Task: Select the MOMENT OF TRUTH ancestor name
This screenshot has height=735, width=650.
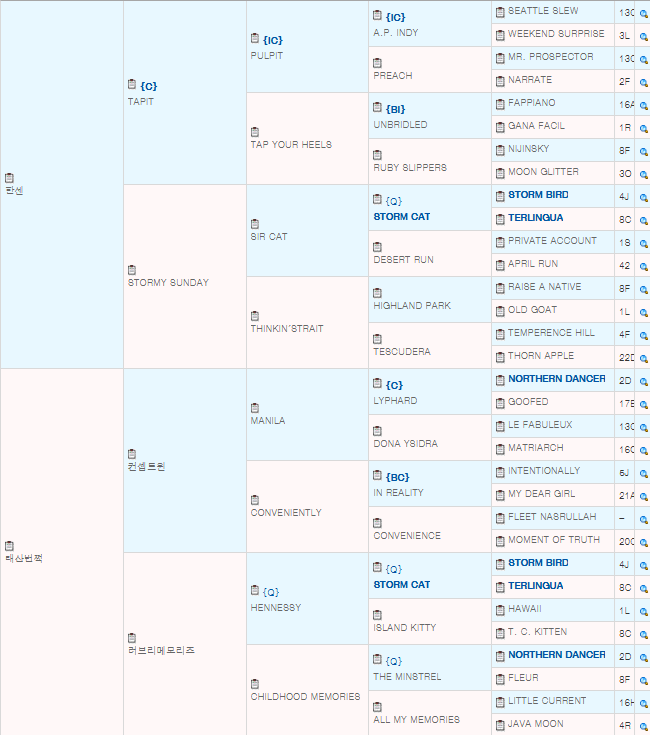Action: point(554,540)
